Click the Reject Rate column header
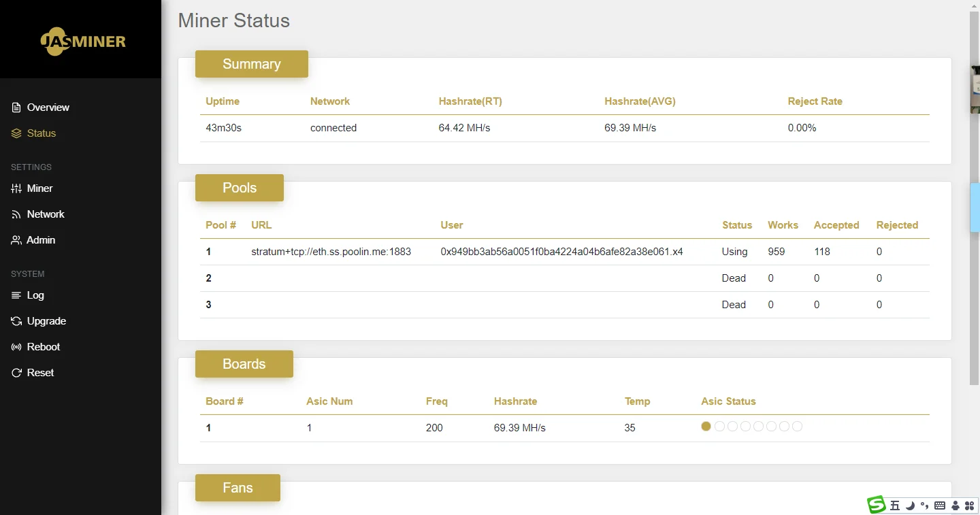 (x=815, y=101)
